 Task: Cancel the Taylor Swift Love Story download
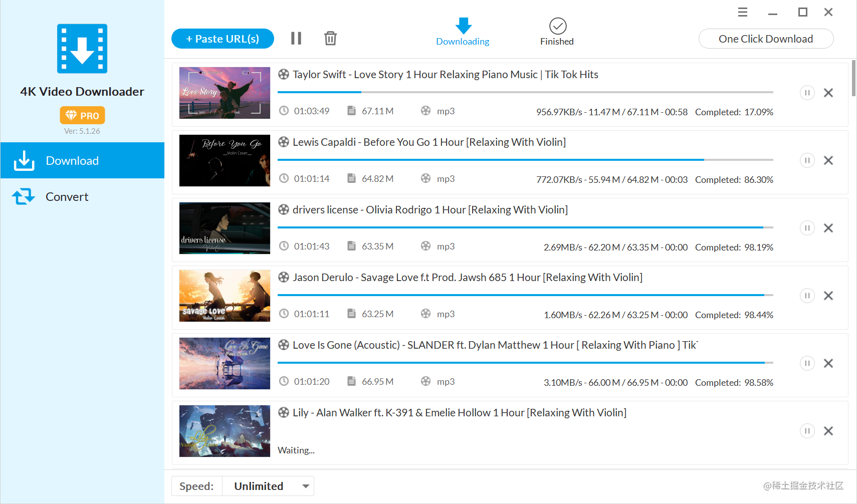(828, 93)
